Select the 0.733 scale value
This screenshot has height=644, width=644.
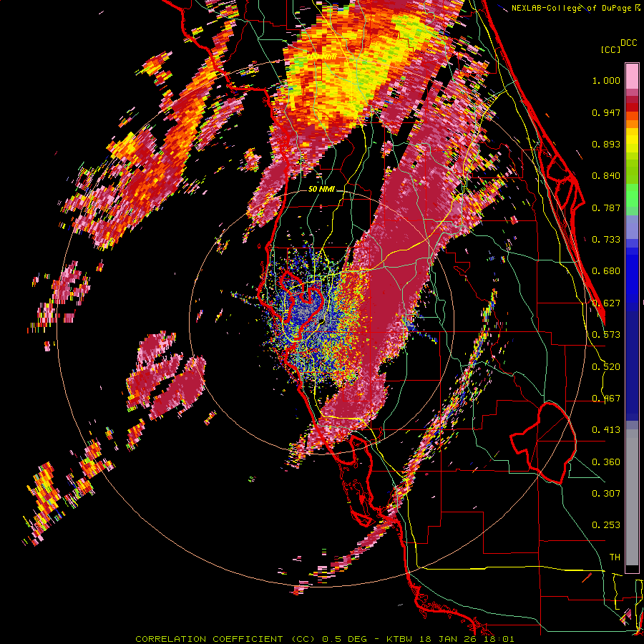pyautogui.click(x=606, y=240)
